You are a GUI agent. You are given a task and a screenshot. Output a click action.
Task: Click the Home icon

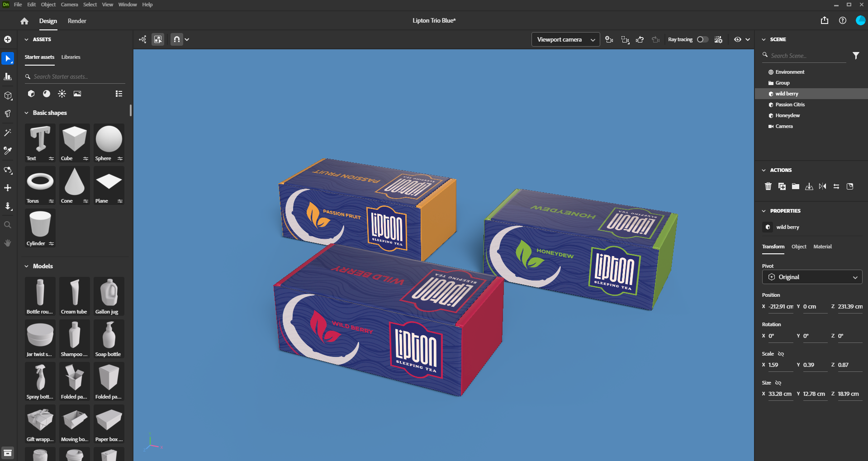[x=24, y=21]
